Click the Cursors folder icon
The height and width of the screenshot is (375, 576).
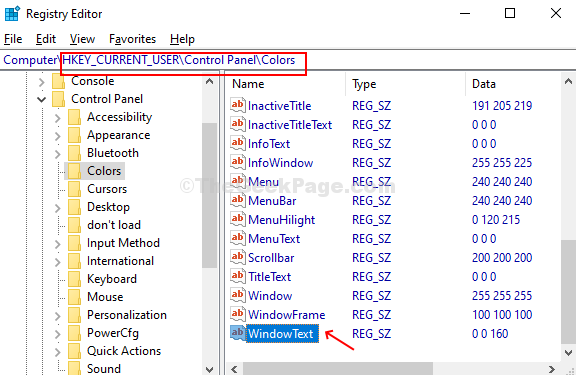(75, 189)
